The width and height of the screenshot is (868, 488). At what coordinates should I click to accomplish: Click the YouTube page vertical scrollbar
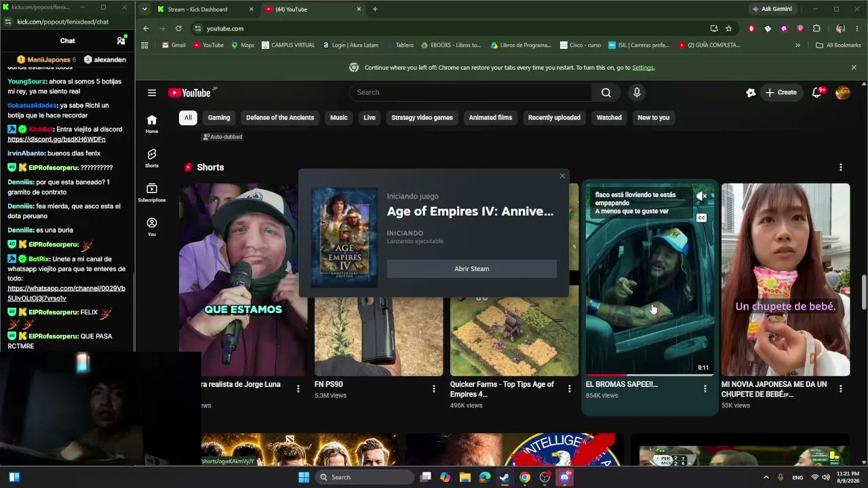click(x=863, y=291)
